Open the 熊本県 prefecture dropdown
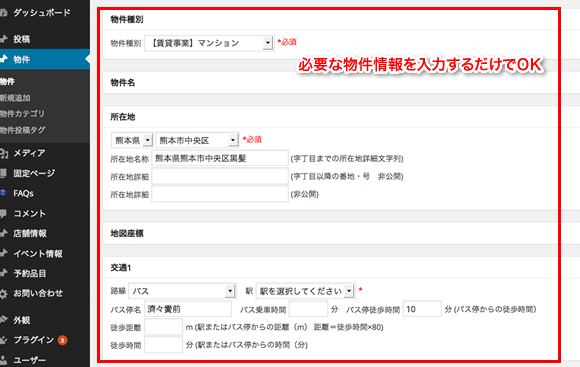 pos(132,140)
